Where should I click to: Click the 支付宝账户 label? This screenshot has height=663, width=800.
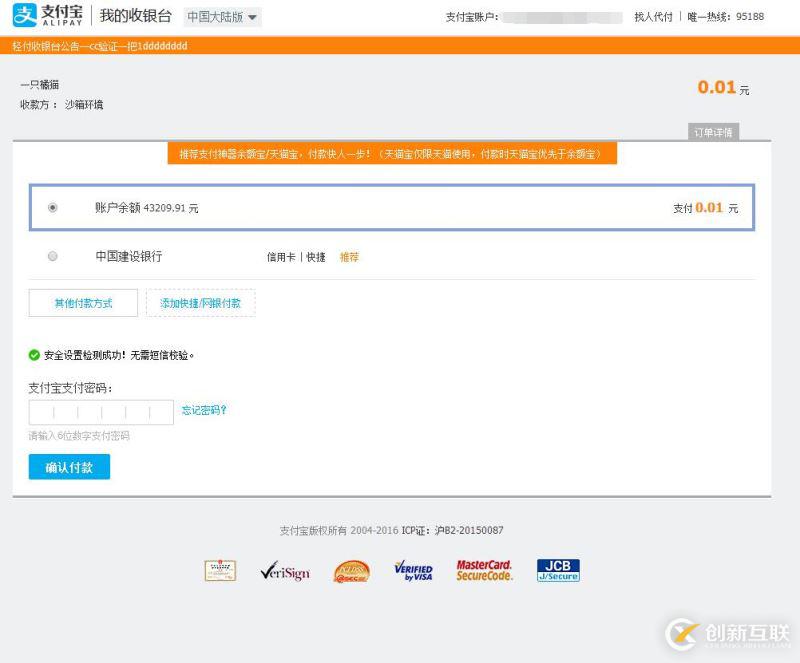point(472,17)
